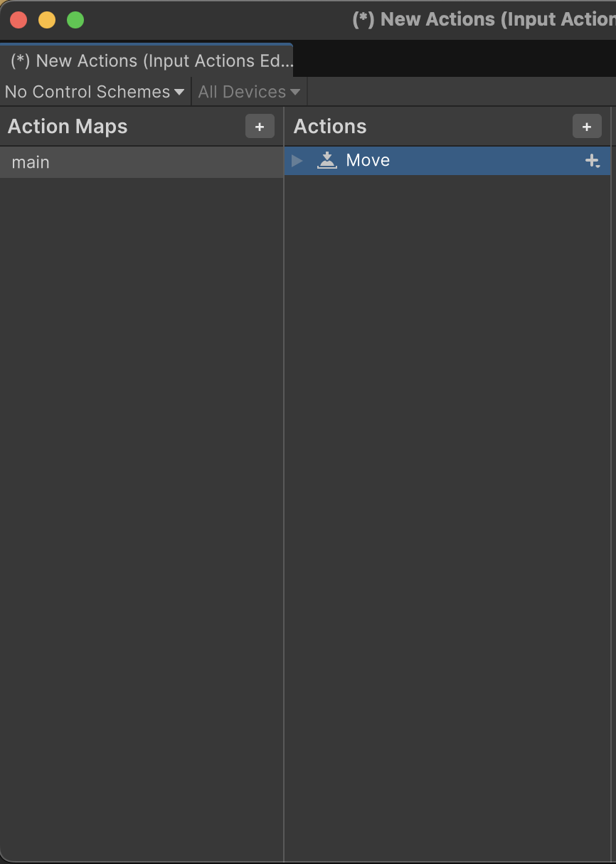Add a new action map
This screenshot has height=864, width=616.
pyautogui.click(x=260, y=127)
